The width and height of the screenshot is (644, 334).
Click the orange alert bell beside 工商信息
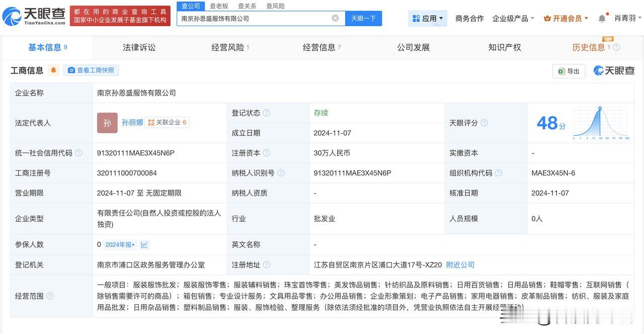[x=54, y=70]
